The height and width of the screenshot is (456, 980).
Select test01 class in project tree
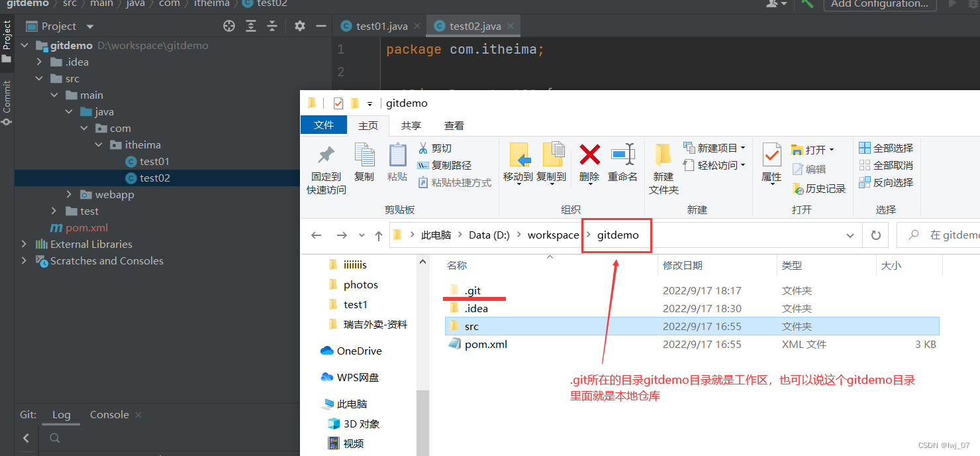(x=154, y=162)
